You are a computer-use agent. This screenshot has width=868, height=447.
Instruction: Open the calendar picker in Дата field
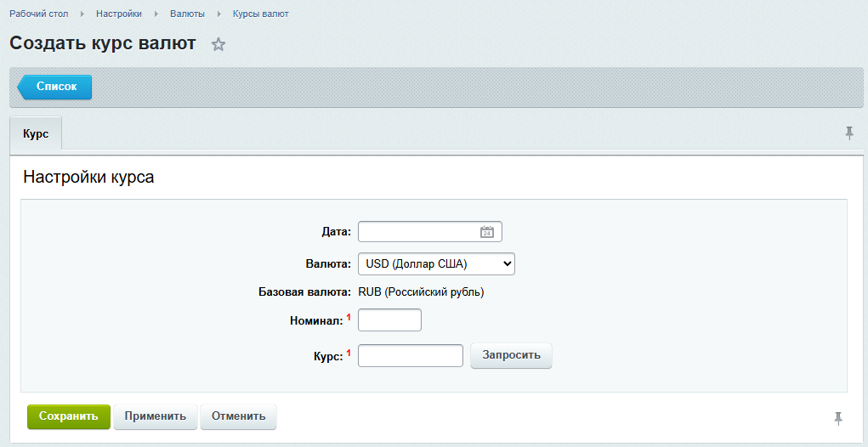point(486,232)
